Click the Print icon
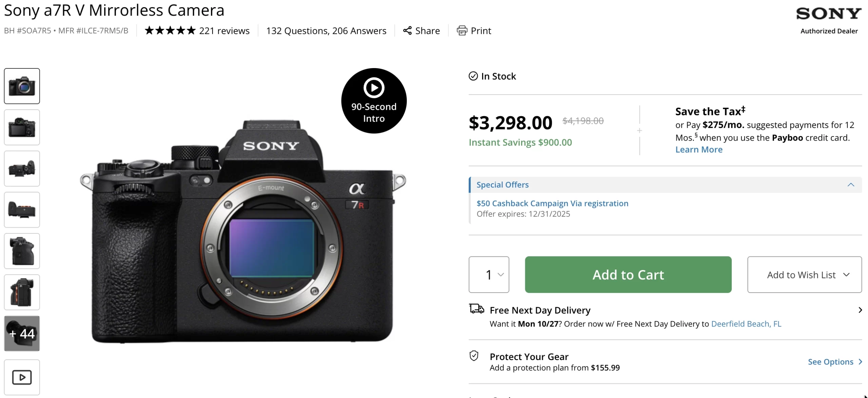This screenshot has height=398, width=868. click(462, 30)
